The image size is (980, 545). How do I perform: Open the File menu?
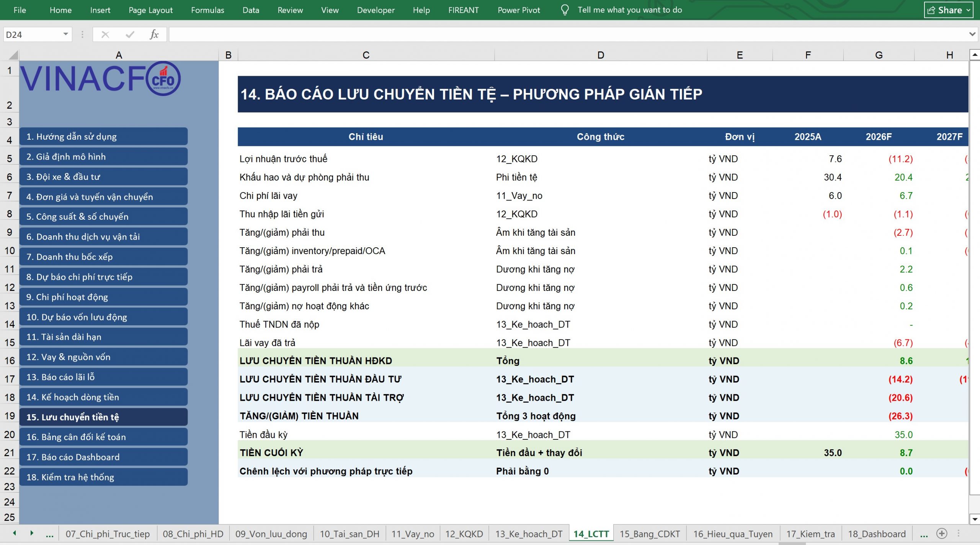pos(20,10)
